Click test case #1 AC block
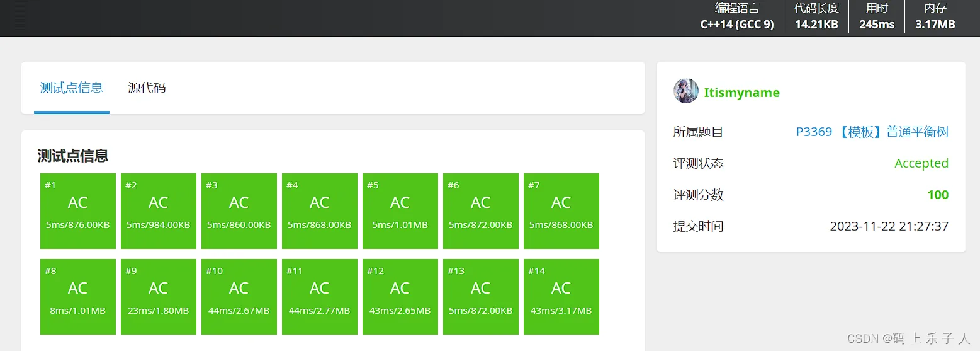 point(78,211)
